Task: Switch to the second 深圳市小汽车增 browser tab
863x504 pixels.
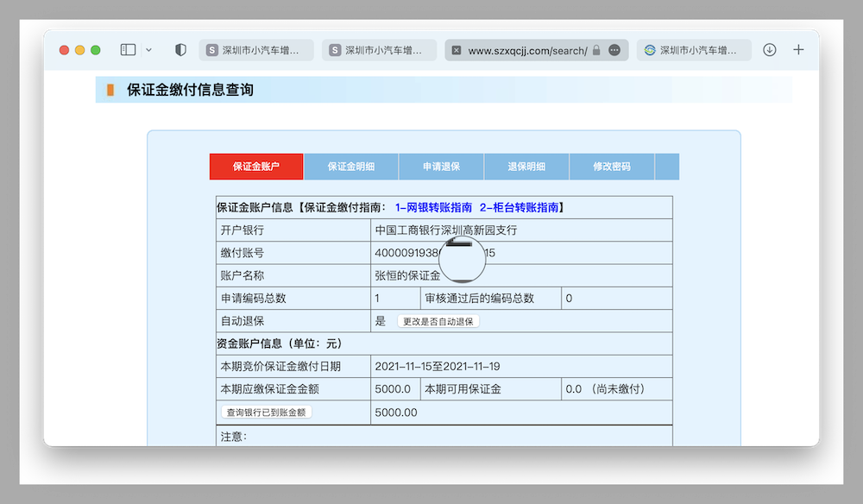Action: (x=380, y=50)
